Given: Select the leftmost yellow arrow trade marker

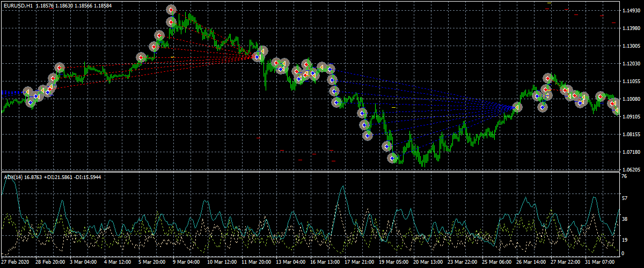Looking at the screenshot, I should (28, 92).
